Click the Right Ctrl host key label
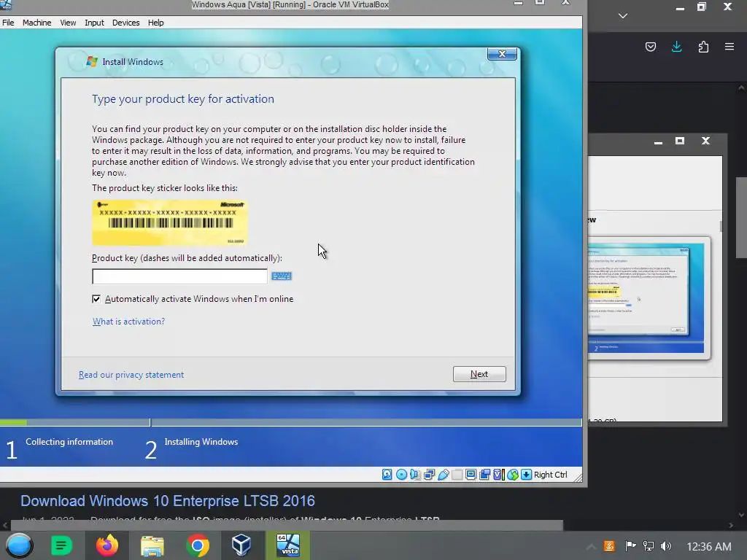 click(x=550, y=474)
